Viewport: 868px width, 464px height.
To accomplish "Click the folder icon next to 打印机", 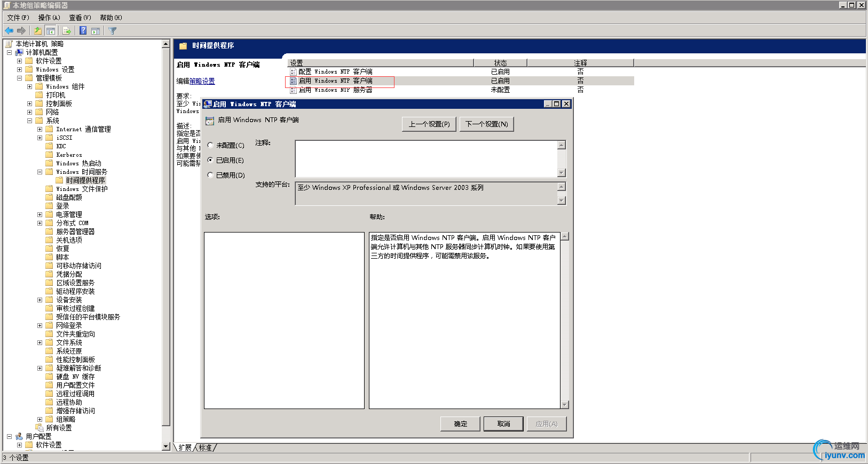I will click(x=40, y=95).
